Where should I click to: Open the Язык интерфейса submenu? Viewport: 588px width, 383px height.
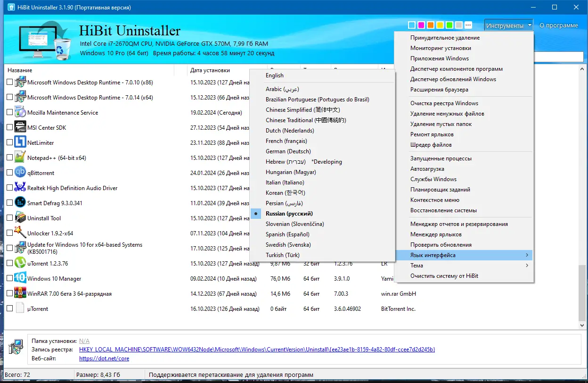point(464,255)
